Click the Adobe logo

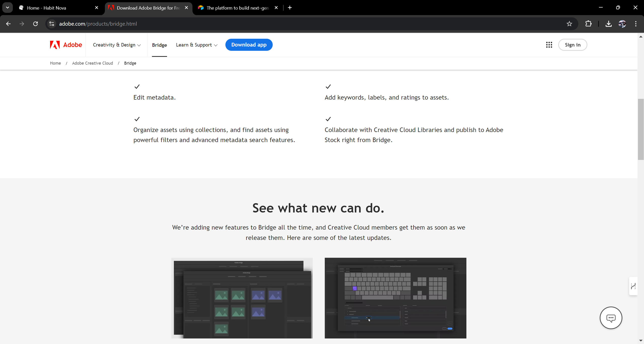[x=66, y=45]
